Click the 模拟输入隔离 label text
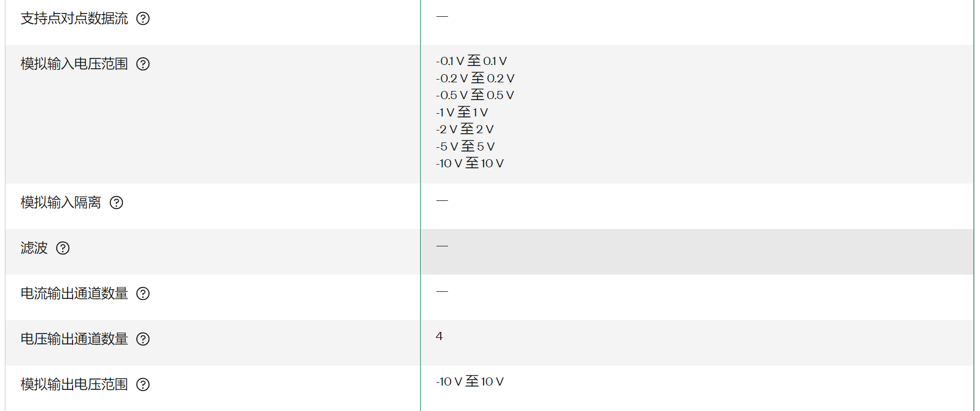 tap(61, 203)
